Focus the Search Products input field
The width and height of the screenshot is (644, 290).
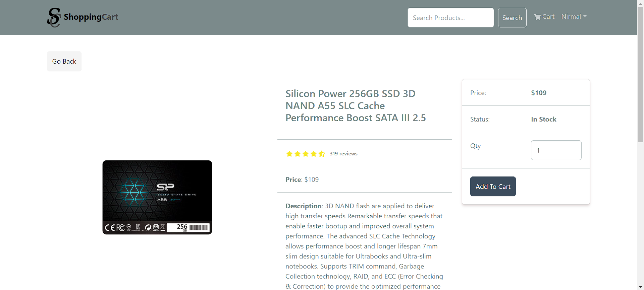coord(450,17)
